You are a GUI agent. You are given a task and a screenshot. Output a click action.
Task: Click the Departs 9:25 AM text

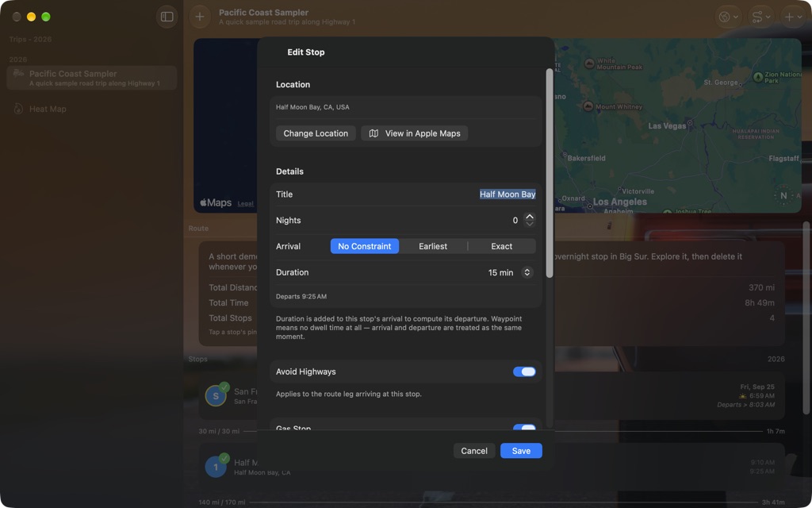301,297
